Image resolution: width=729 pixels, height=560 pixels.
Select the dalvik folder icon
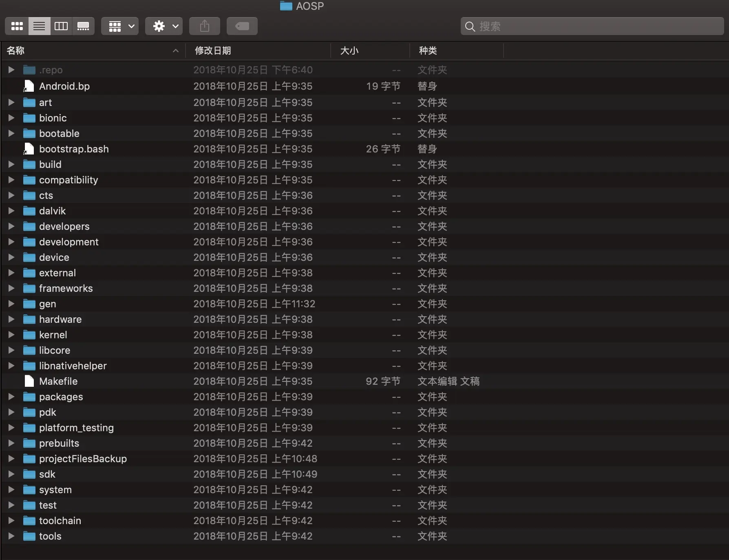[x=29, y=211]
